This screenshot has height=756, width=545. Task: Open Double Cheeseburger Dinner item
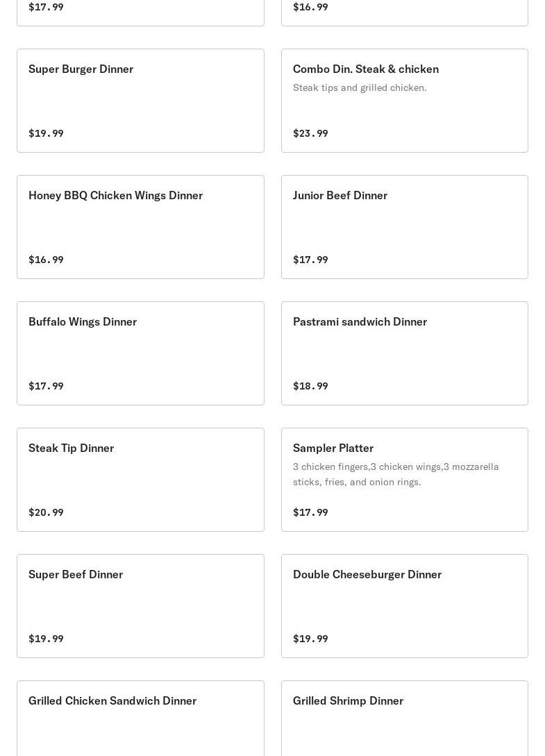point(405,605)
